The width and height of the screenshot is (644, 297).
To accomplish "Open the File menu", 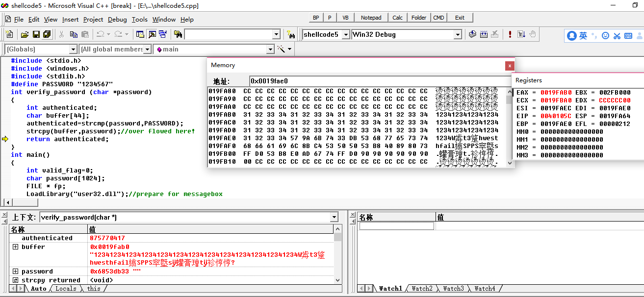I will 19,20.
